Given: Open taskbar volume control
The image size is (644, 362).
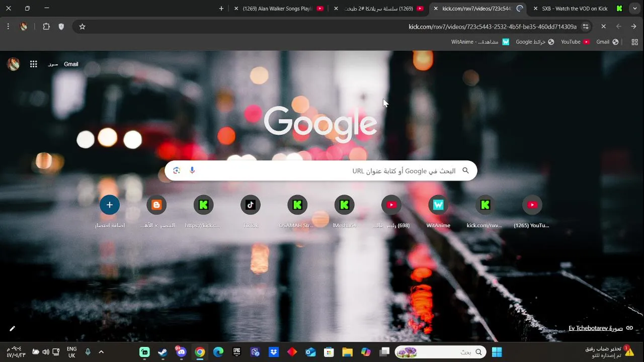Looking at the screenshot, I should [x=46, y=352].
